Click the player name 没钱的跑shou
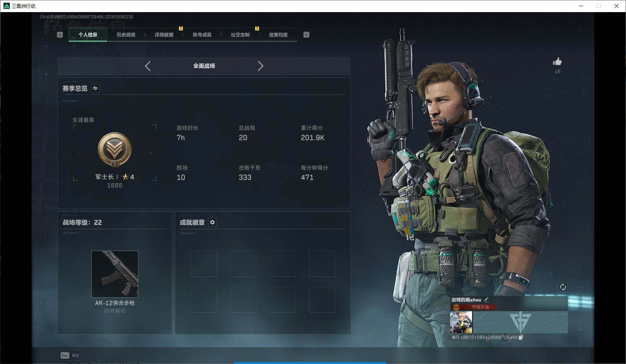626x364 pixels. (x=467, y=300)
